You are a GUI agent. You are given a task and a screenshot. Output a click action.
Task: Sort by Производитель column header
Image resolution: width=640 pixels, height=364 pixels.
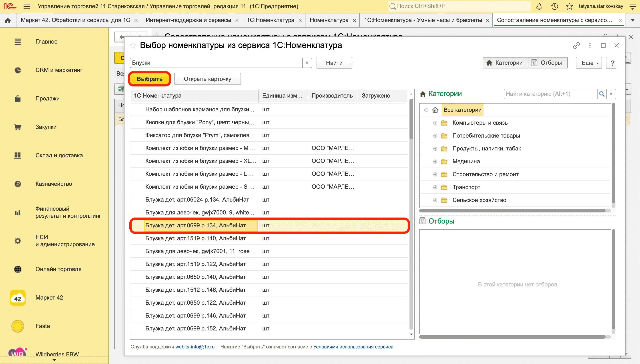pos(333,96)
